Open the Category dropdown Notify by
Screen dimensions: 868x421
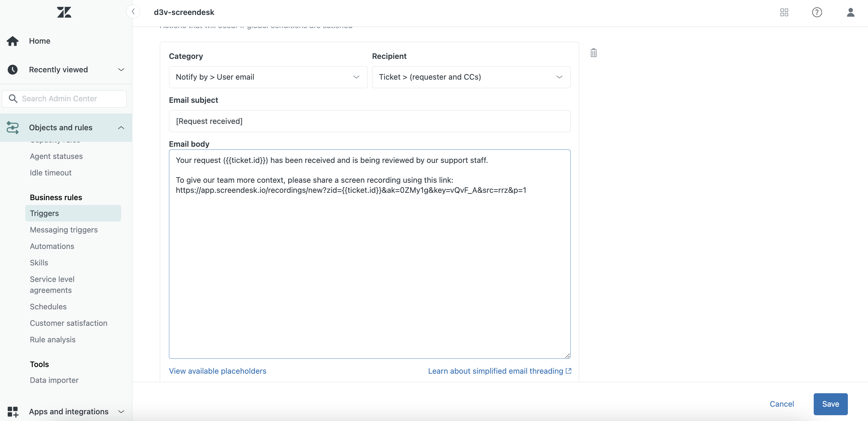point(267,77)
